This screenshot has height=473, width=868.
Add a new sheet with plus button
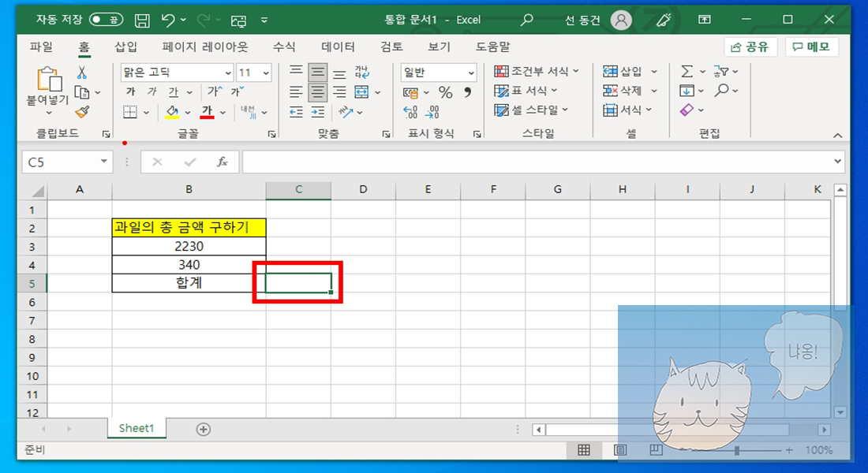pyautogui.click(x=203, y=430)
